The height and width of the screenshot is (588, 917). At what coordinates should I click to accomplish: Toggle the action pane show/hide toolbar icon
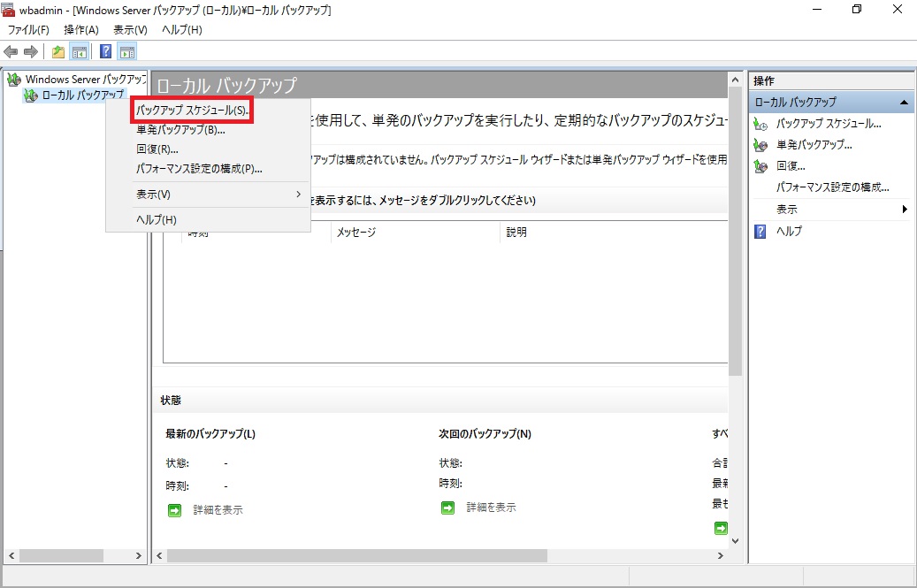(x=127, y=52)
